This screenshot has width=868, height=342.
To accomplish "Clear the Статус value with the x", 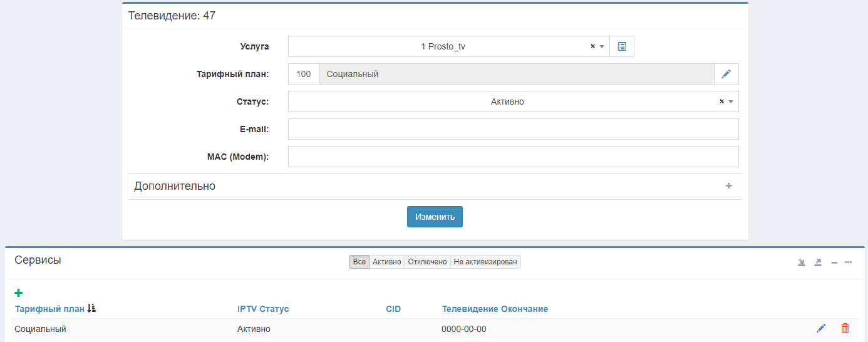I will (x=721, y=101).
